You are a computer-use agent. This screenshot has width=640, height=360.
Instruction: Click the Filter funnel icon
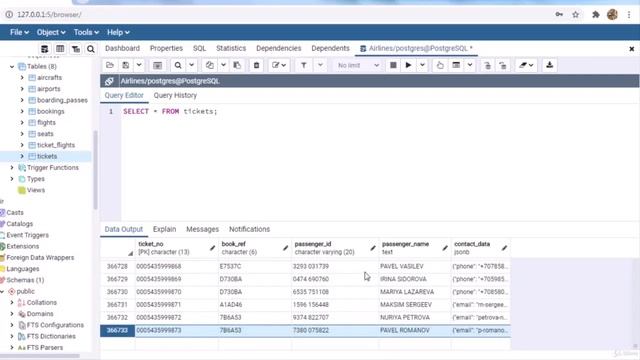point(304,65)
